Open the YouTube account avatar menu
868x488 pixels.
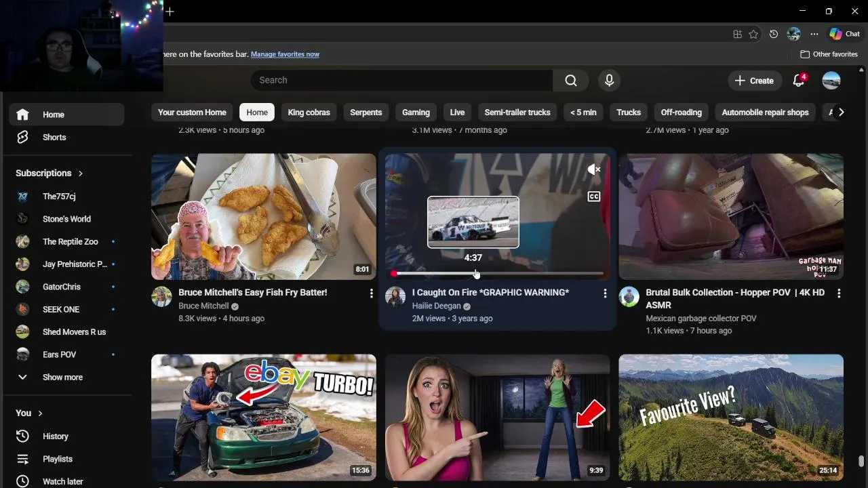[831, 81]
